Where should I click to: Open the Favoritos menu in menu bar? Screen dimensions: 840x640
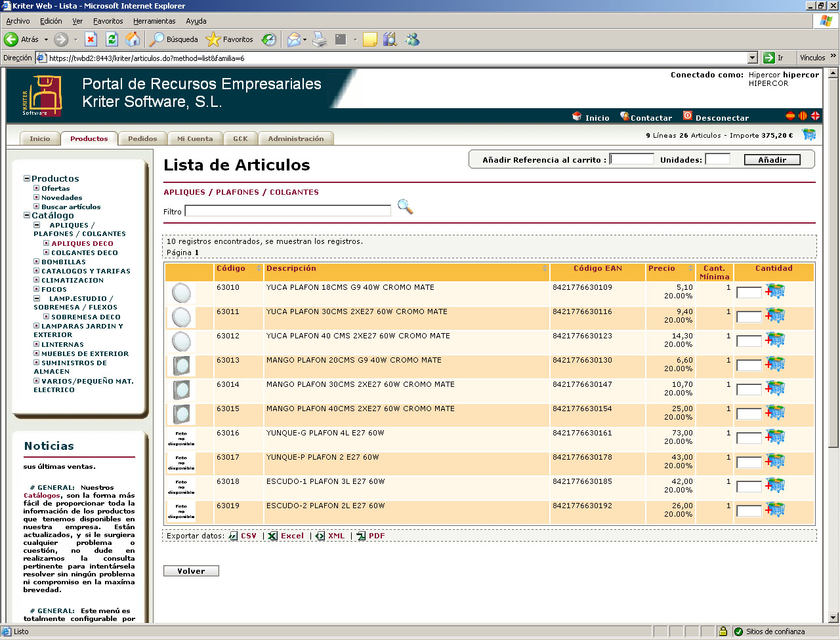(108, 21)
